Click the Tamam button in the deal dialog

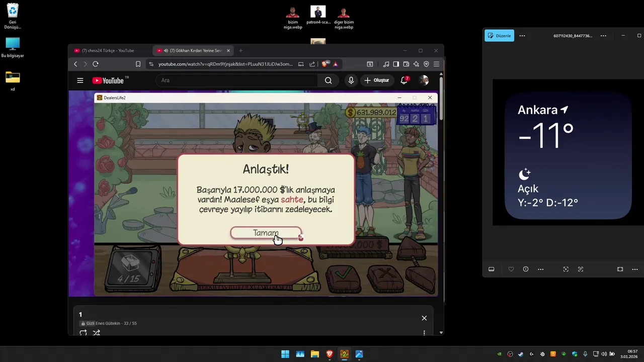(x=266, y=233)
